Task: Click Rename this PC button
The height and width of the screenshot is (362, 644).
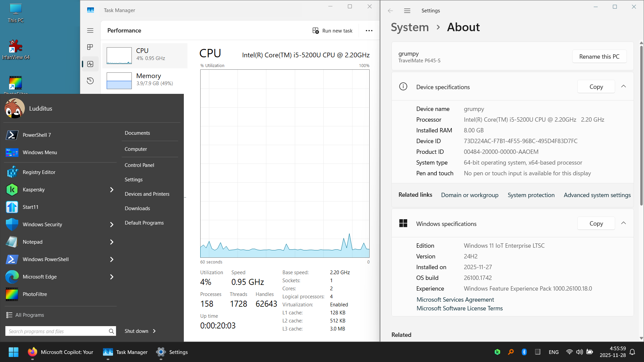Action: click(x=599, y=57)
